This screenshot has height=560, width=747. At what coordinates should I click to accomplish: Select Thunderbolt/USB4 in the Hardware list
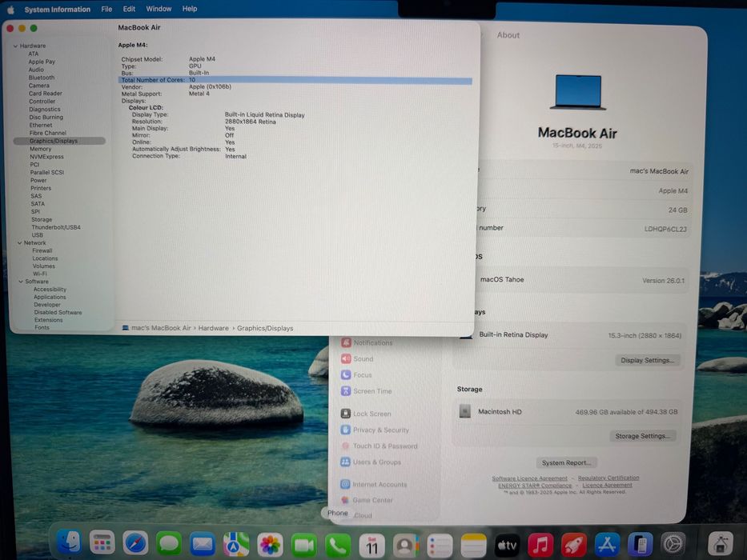pyautogui.click(x=56, y=227)
